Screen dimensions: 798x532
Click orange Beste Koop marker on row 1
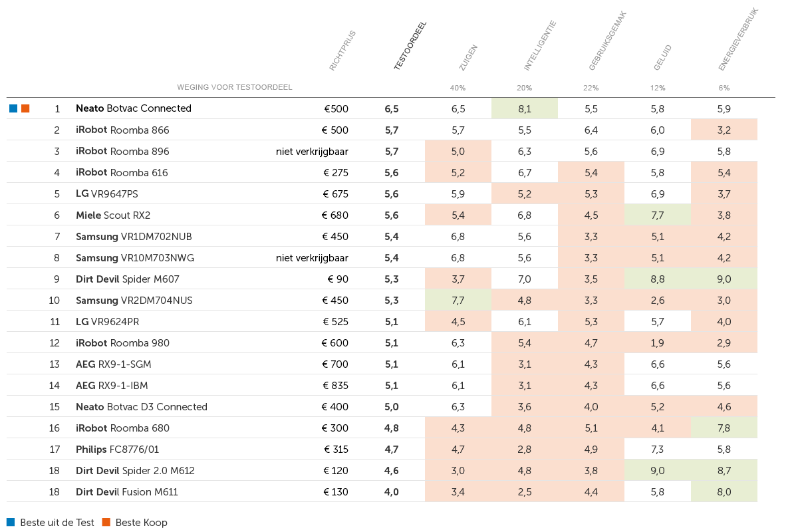pyautogui.click(x=25, y=108)
